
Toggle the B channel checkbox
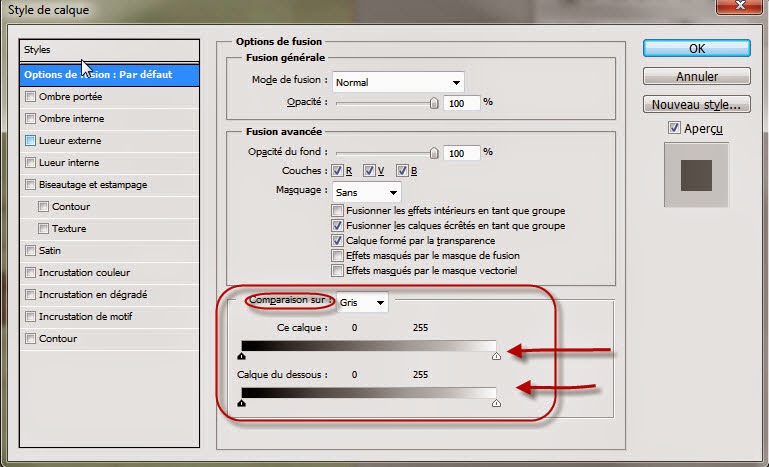tap(402, 171)
